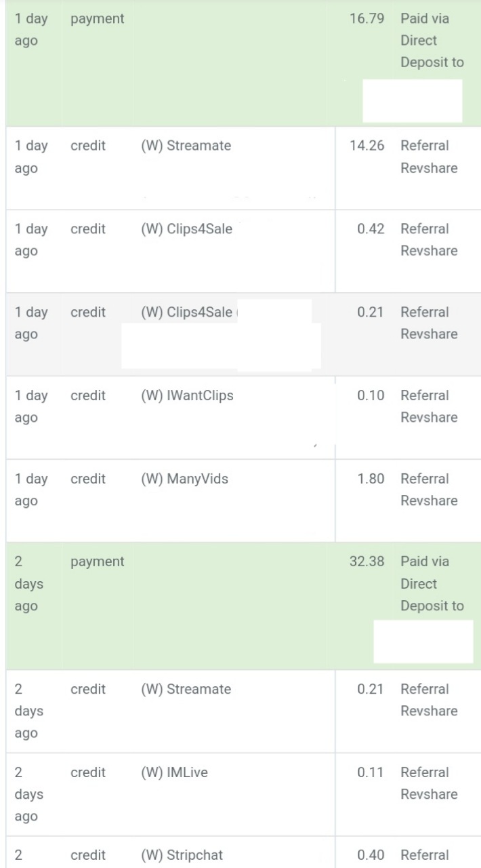481x868 pixels.
Task: Click the (W) IWantClips entry
Action: pos(187,395)
